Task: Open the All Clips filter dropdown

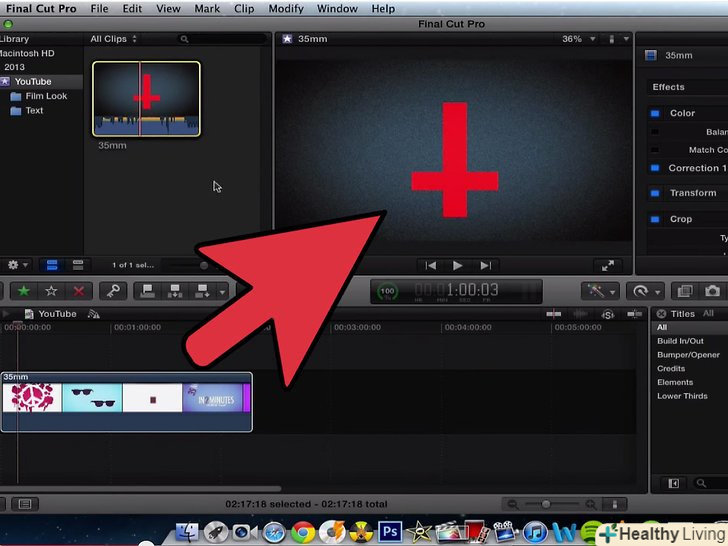Action: [x=113, y=39]
